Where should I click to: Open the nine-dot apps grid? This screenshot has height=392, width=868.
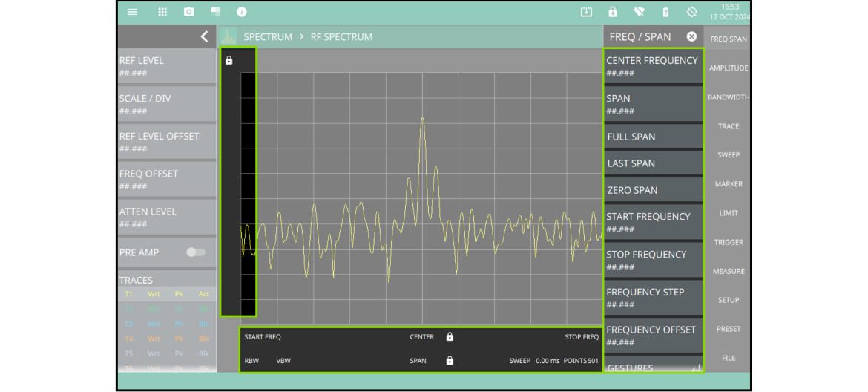tap(162, 12)
